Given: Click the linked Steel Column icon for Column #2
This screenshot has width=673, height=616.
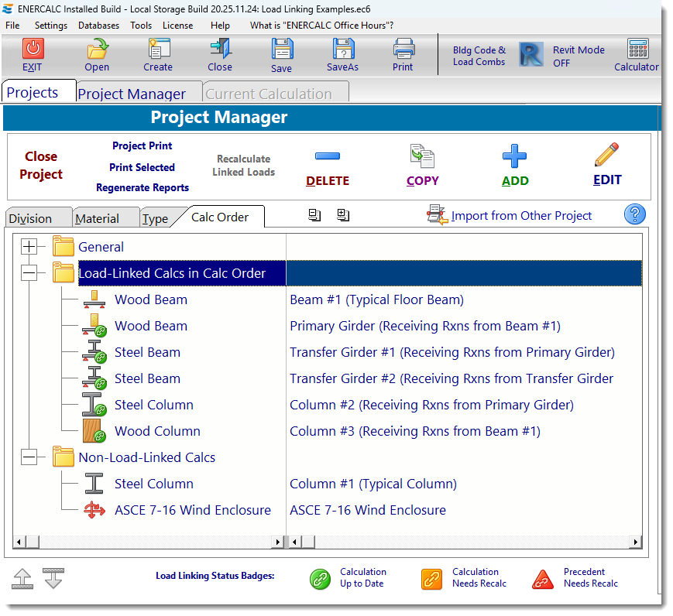Looking at the screenshot, I should tap(94, 405).
